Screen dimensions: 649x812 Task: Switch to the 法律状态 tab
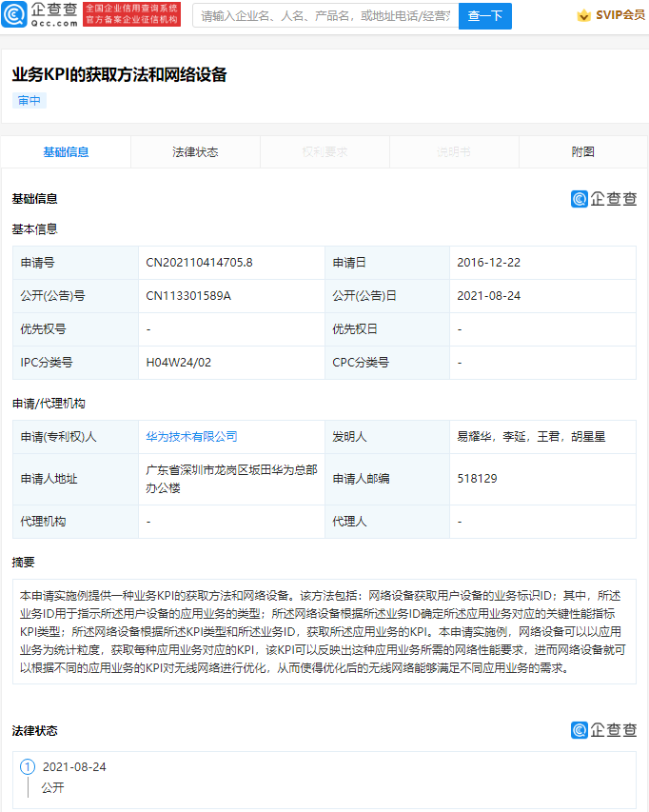point(195,151)
